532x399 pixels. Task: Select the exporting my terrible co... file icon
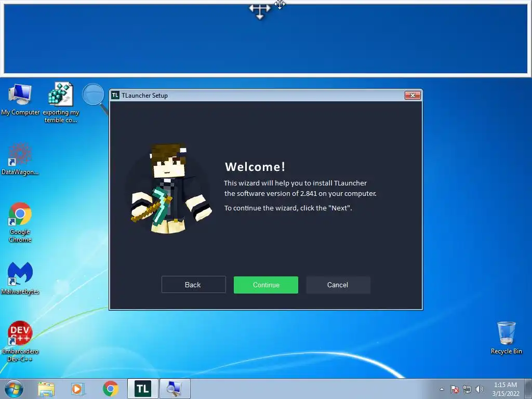coord(61,102)
